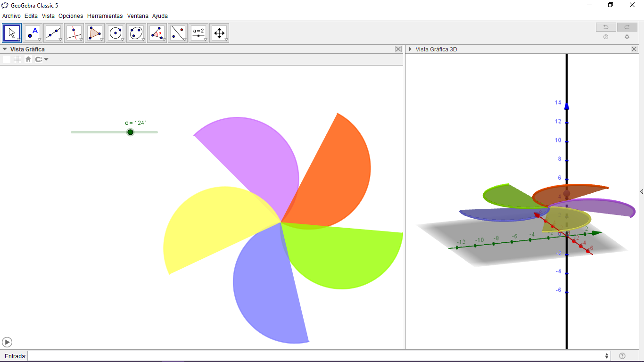Activate the Polygon tool
The image size is (644, 362).
[x=94, y=33]
